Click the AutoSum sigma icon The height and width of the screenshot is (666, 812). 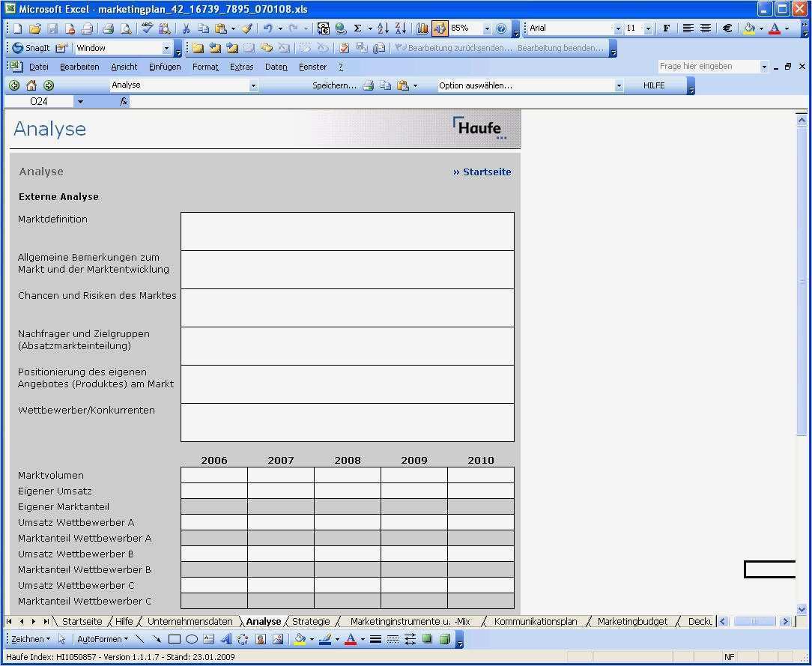[359, 28]
